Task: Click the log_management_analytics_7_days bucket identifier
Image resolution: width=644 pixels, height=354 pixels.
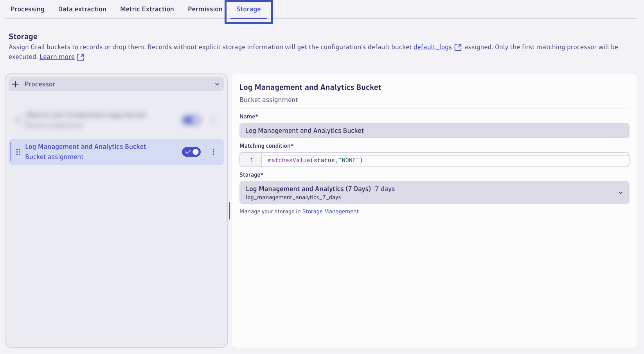Action: 293,198
